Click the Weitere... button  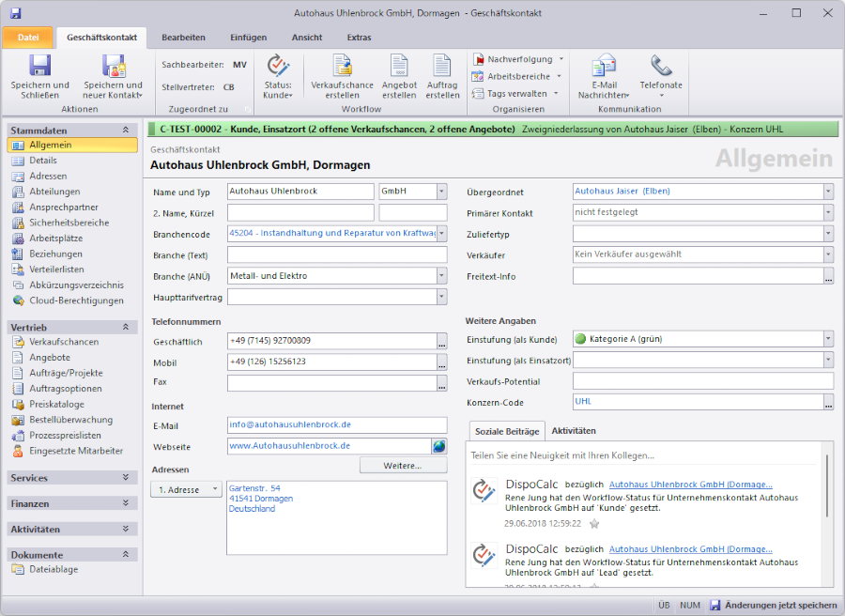tap(403, 466)
